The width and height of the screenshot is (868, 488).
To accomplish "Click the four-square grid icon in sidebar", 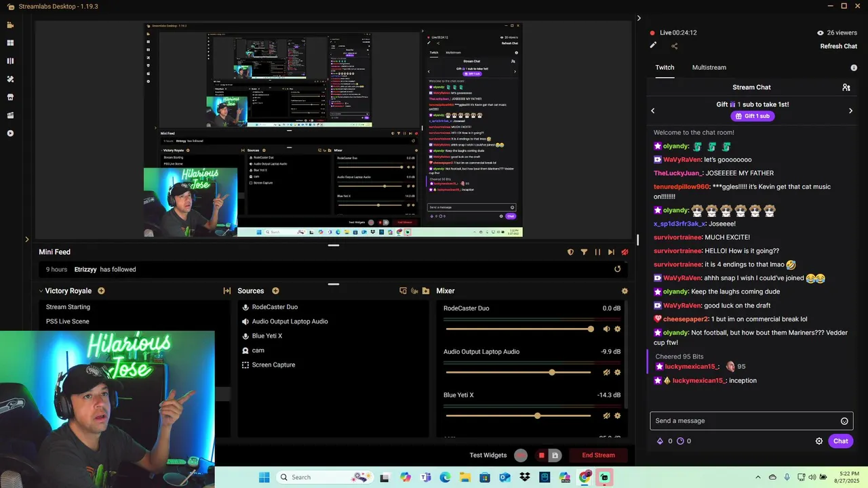I will tap(10, 43).
